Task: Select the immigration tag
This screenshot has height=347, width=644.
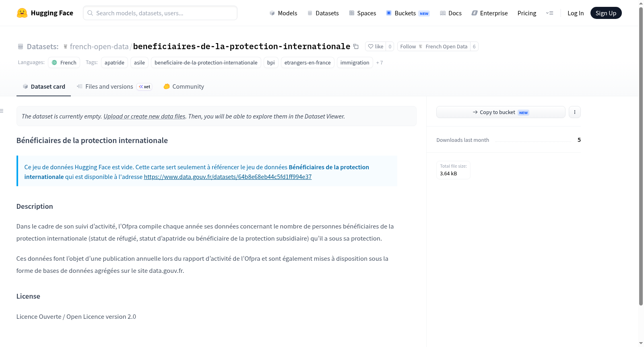Action: click(355, 62)
